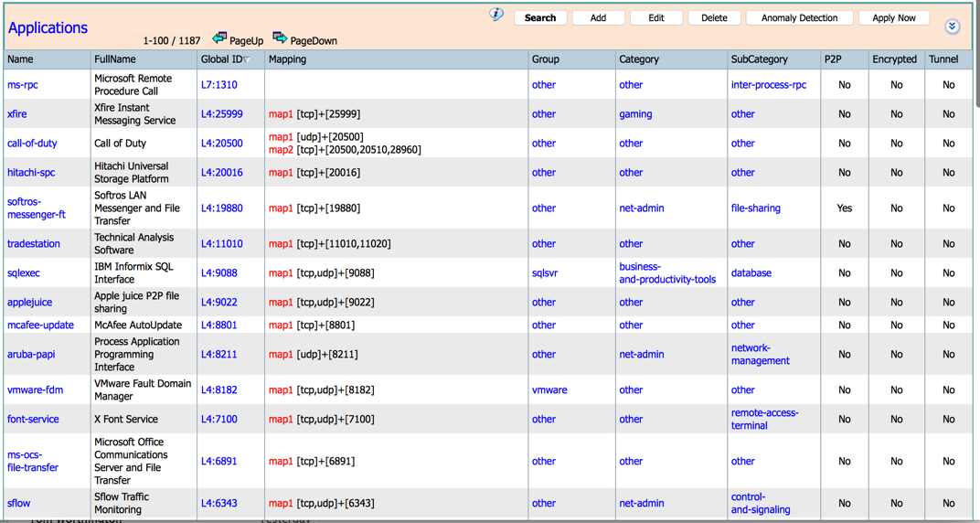
Task: Open the mcafee-update application link
Action: (x=40, y=325)
